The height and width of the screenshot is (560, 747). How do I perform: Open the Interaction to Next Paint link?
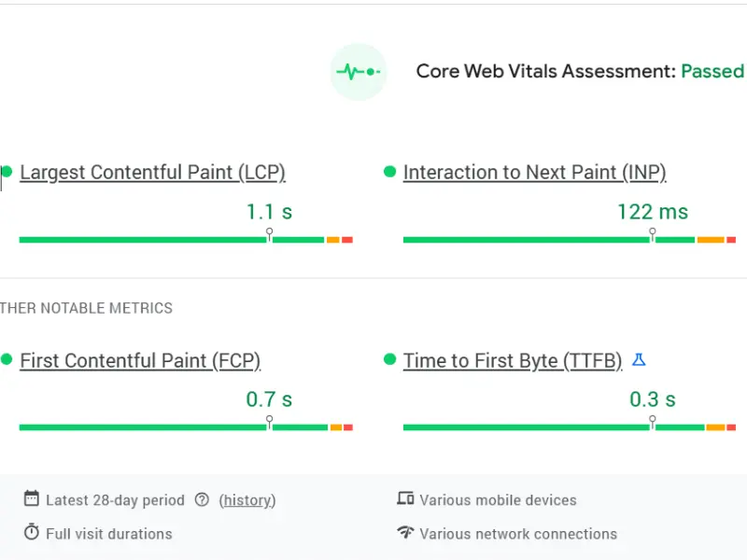click(x=534, y=173)
